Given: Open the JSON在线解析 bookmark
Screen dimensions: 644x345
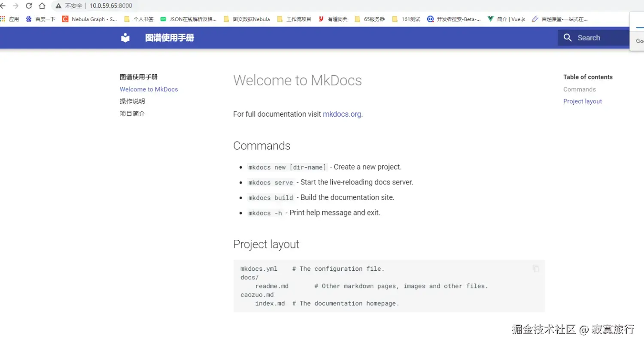Looking at the screenshot, I should [188, 19].
